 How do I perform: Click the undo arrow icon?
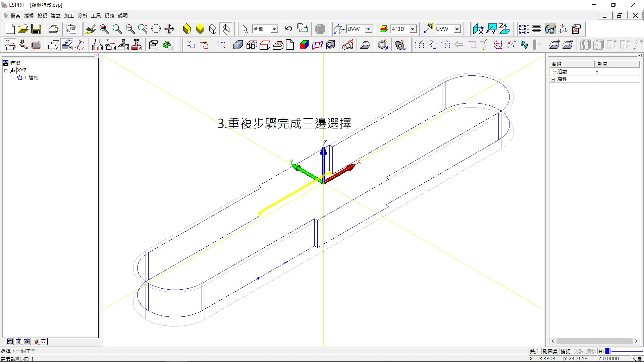coord(288,29)
